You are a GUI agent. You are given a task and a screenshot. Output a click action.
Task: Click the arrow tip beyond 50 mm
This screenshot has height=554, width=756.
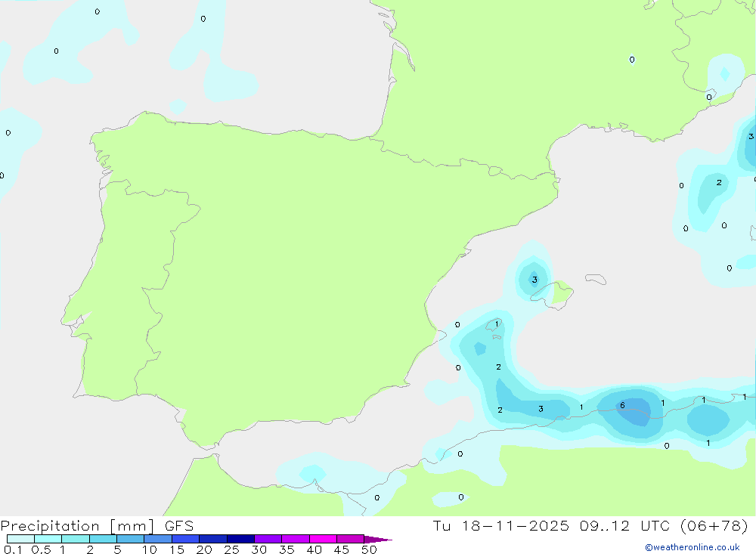pos(379,539)
